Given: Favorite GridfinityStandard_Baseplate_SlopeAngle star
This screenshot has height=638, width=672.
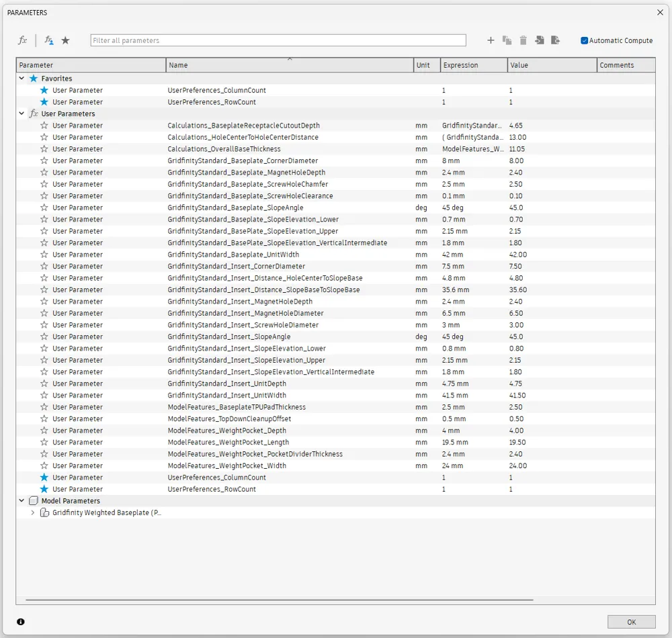Looking at the screenshot, I should [44, 208].
